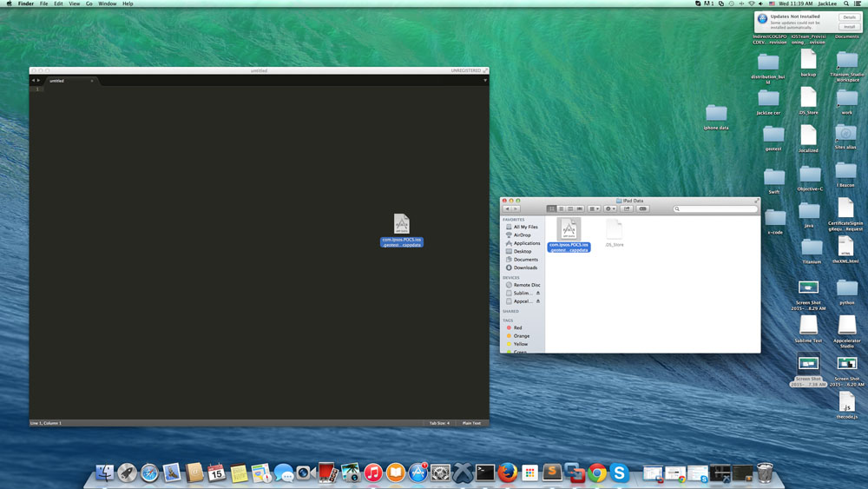Select the .DS_Store file in iPad Data window
The height and width of the screenshot is (489, 868).
pos(614,232)
